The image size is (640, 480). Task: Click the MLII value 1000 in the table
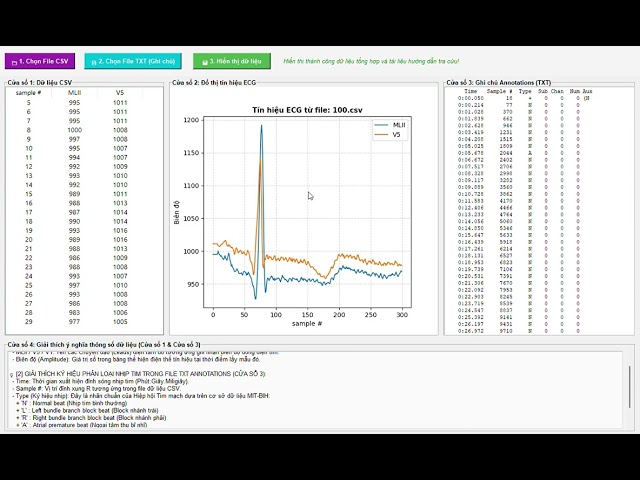[x=74, y=130]
